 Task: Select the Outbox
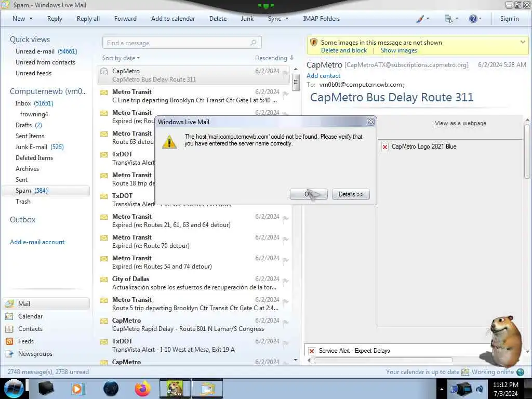tap(22, 220)
